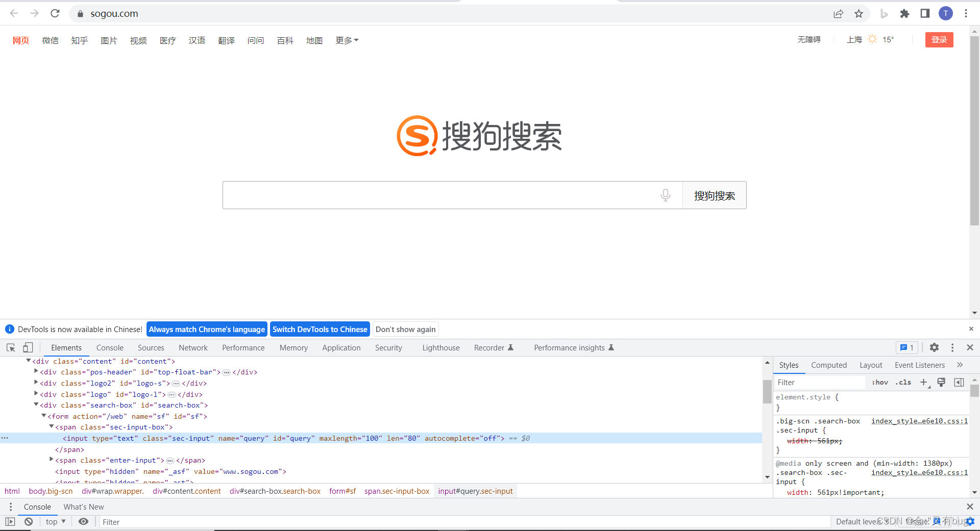Open the Extensions puzzle icon
The image size is (980, 531).
pos(904,14)
